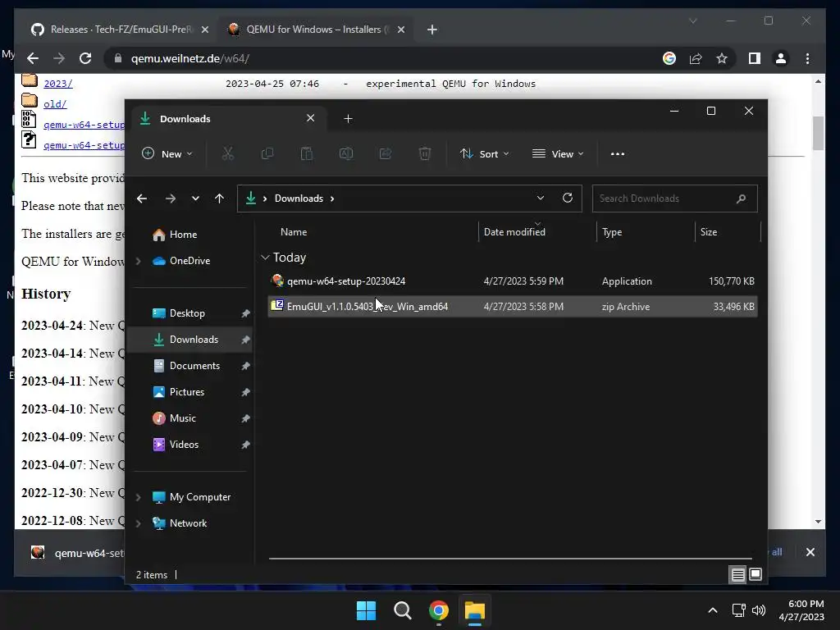Bookmark this page with star icon
This screenshot has height=630, width=840.
722,58
